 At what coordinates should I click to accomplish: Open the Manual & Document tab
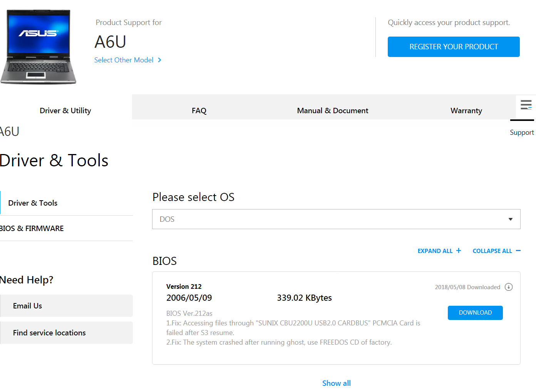pyautogui.click(x=333, y=111)
